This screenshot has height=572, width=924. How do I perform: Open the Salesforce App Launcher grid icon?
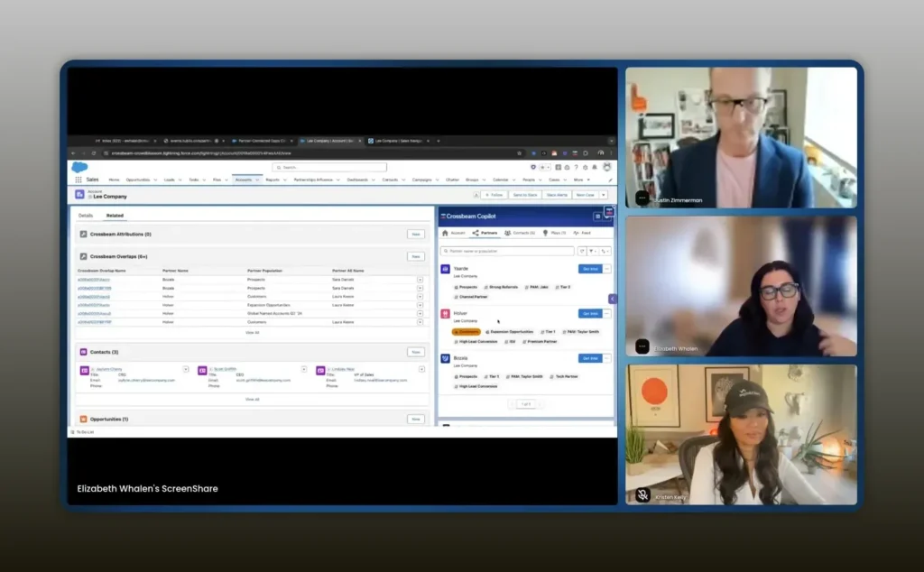[79, 180]
